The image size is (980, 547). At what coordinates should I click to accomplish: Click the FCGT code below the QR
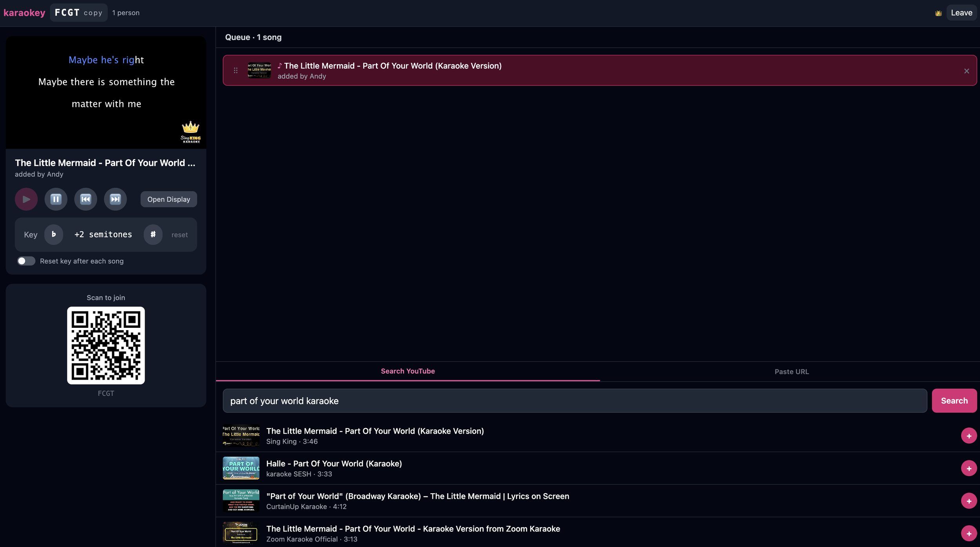pyautogui.click(x=106, y=393)
